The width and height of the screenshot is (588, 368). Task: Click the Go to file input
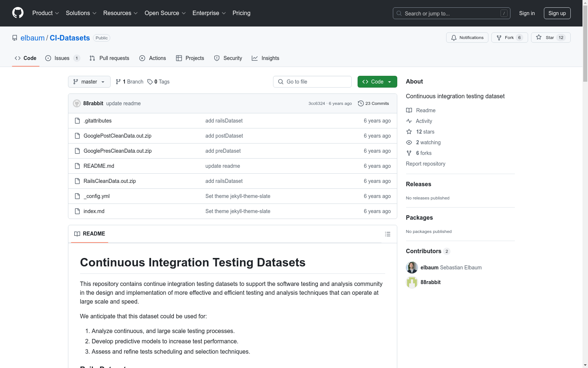(x=312, y=82)
